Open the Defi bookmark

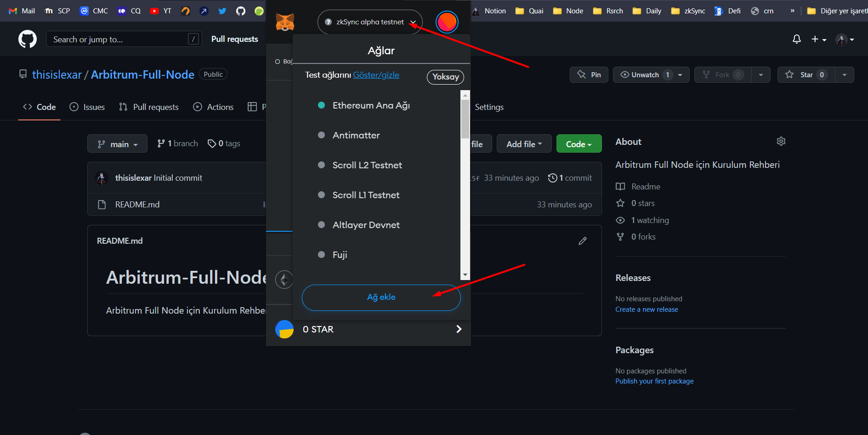pos(727,11)
